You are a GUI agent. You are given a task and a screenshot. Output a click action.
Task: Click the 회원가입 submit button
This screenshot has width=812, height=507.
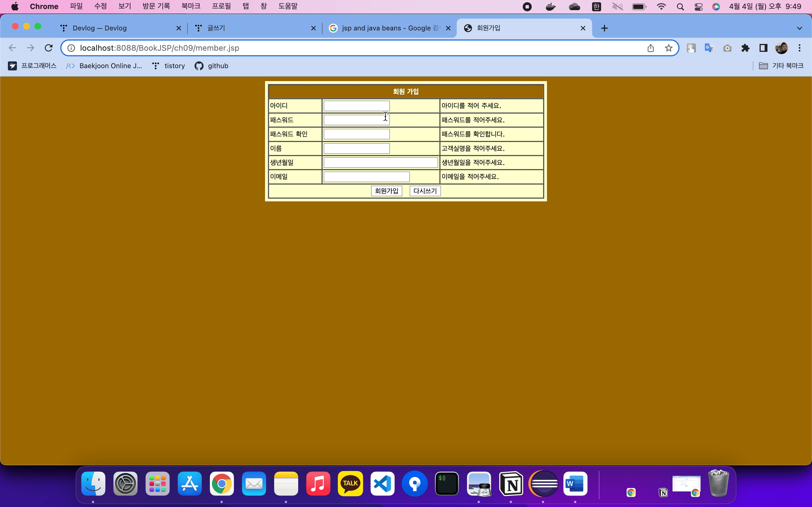(x=386, y=191)
